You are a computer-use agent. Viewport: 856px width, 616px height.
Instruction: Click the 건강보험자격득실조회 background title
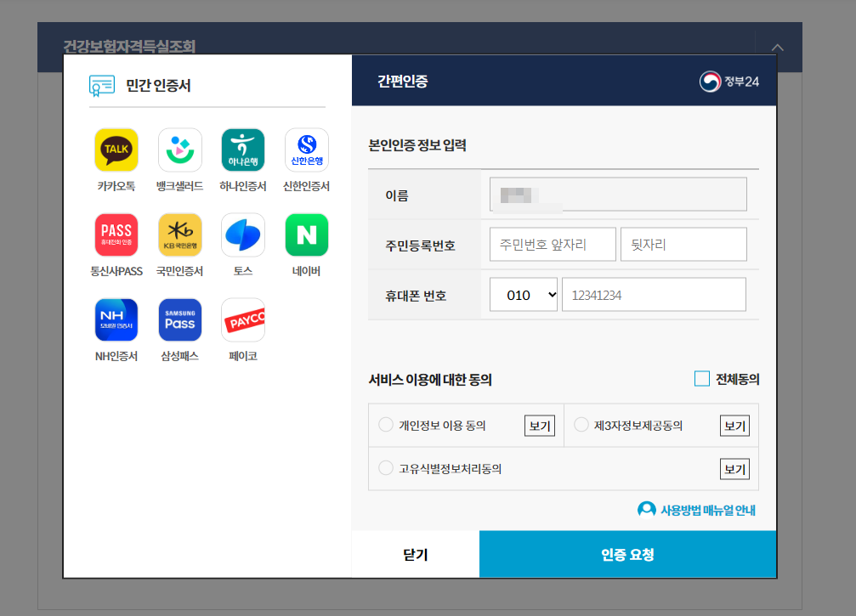[129, 47]
